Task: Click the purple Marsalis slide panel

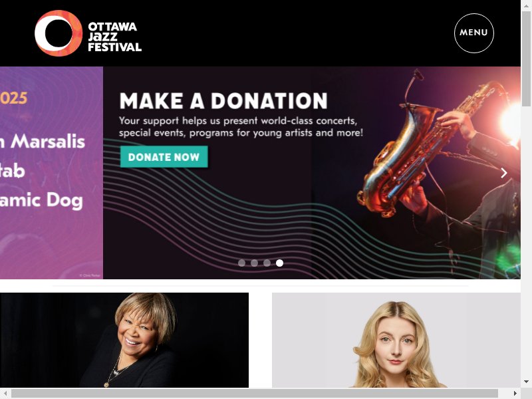Action: (x=51, y=173)
